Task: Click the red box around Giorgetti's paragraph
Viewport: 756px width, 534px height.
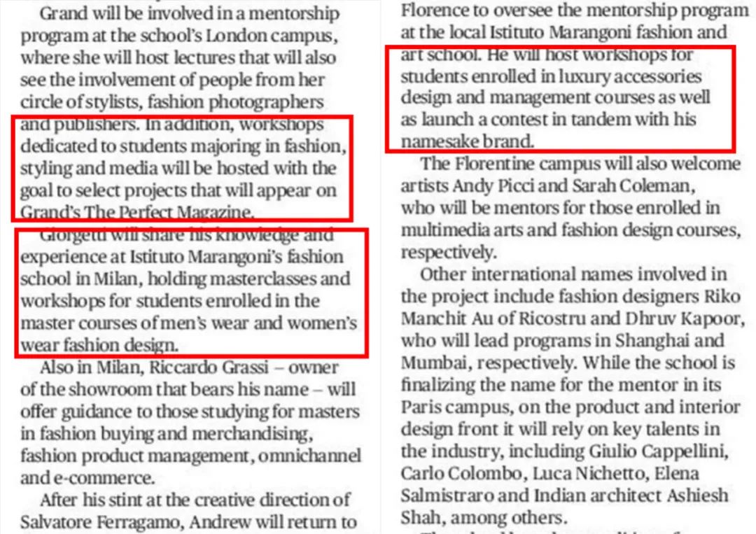Action: point(191,292)
